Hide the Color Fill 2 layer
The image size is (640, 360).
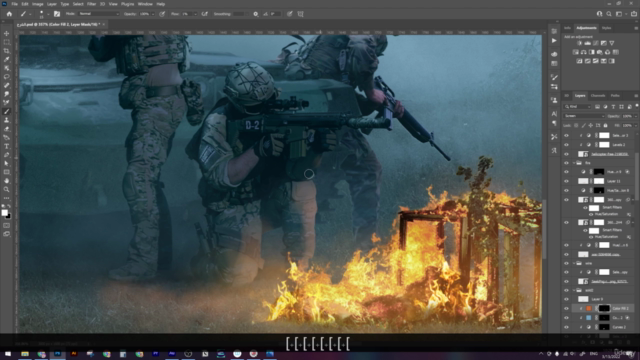coord(566,309)
